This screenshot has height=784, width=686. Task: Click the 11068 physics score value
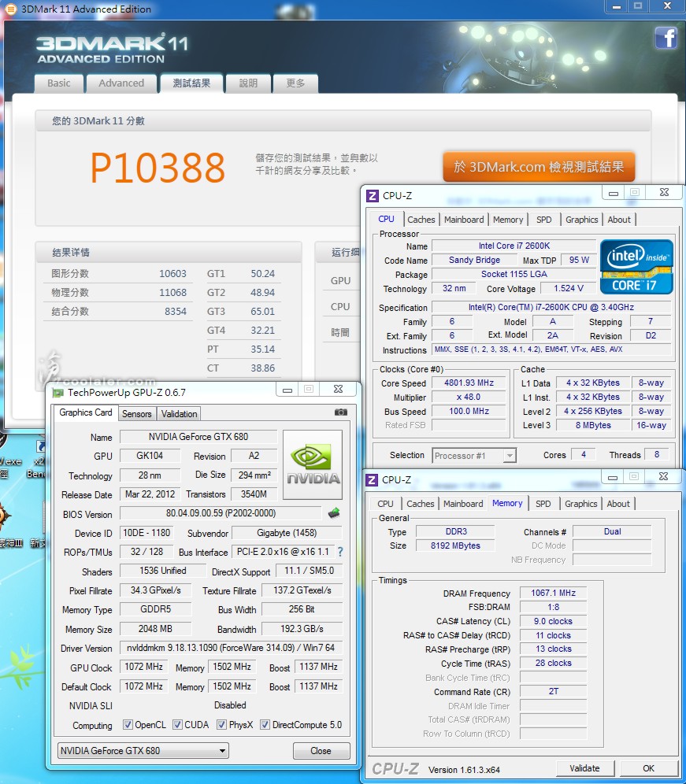[172, 293]
